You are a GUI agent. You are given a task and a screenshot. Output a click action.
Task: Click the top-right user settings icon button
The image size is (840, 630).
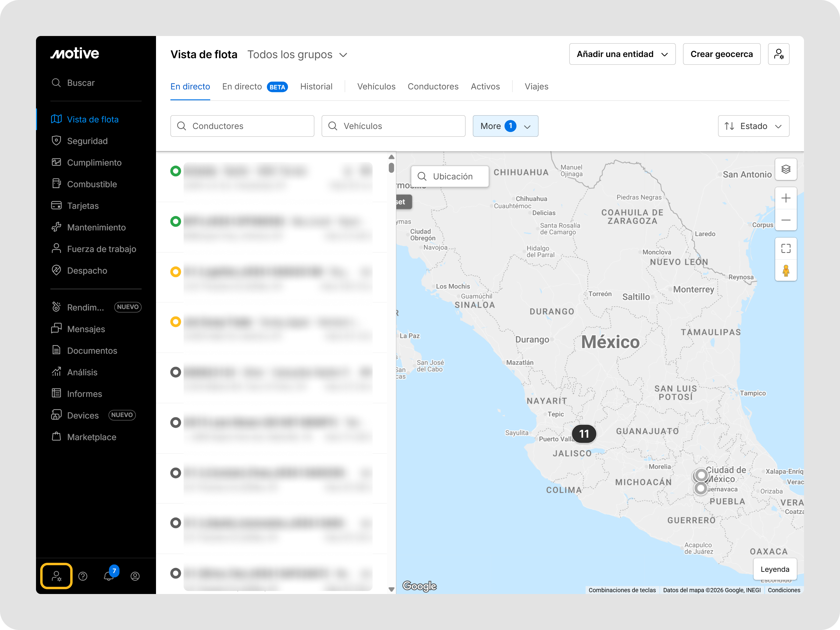tap(778, 54)
